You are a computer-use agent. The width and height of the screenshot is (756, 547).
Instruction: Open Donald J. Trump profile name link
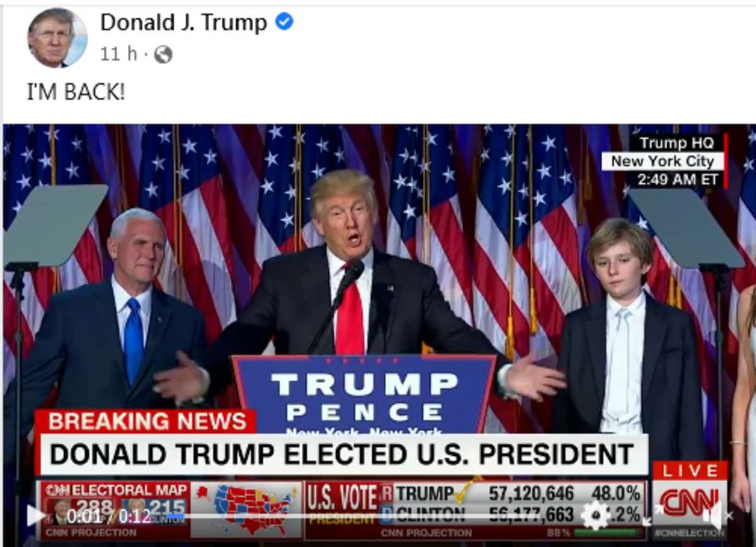click(x=184, y=23)
